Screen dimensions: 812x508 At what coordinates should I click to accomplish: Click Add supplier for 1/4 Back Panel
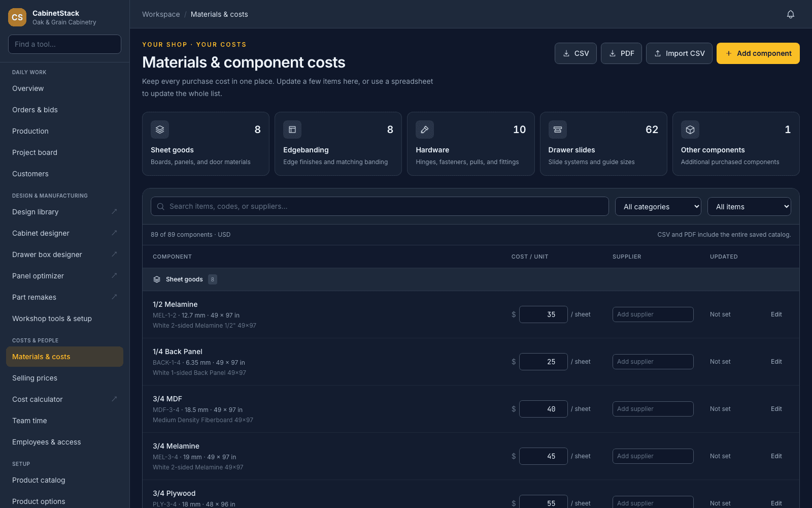click(653, 362)
